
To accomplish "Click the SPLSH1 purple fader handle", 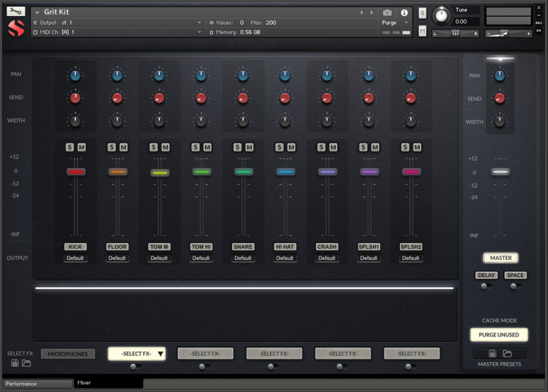I will tap(369, 171).
